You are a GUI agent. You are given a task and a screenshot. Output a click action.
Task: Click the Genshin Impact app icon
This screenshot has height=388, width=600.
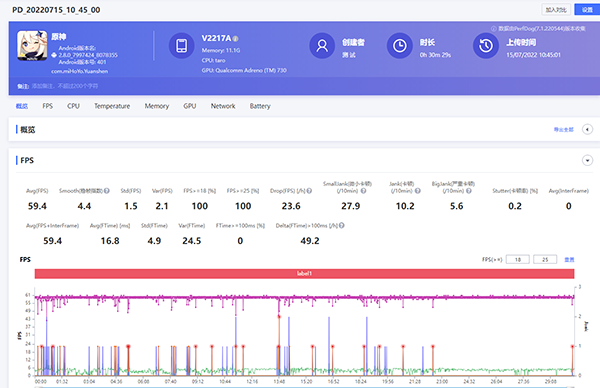click(x=32, y=46)
